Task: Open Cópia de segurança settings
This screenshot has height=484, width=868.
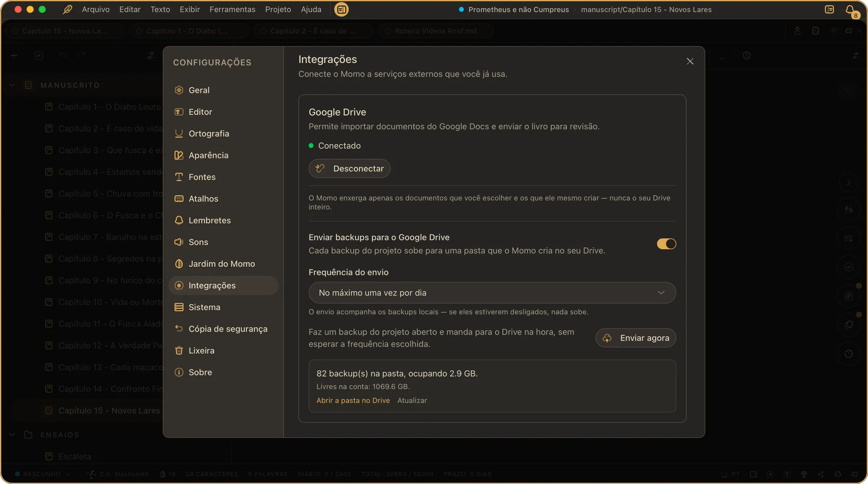Action: tap(223, 329)
